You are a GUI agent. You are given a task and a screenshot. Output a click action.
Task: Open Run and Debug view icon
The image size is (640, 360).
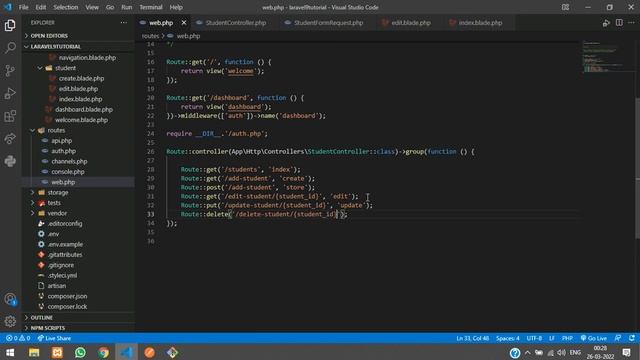point(10,93)
